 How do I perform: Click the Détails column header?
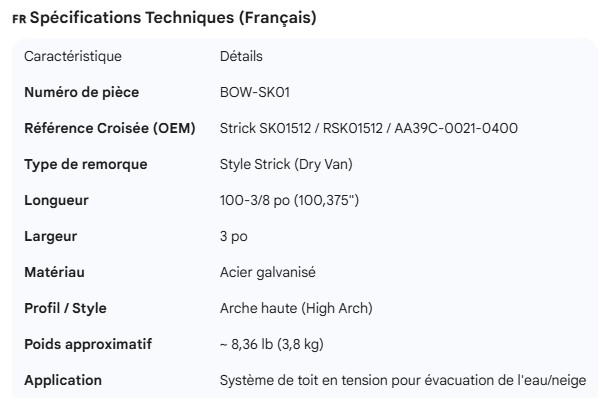point(241,56)
